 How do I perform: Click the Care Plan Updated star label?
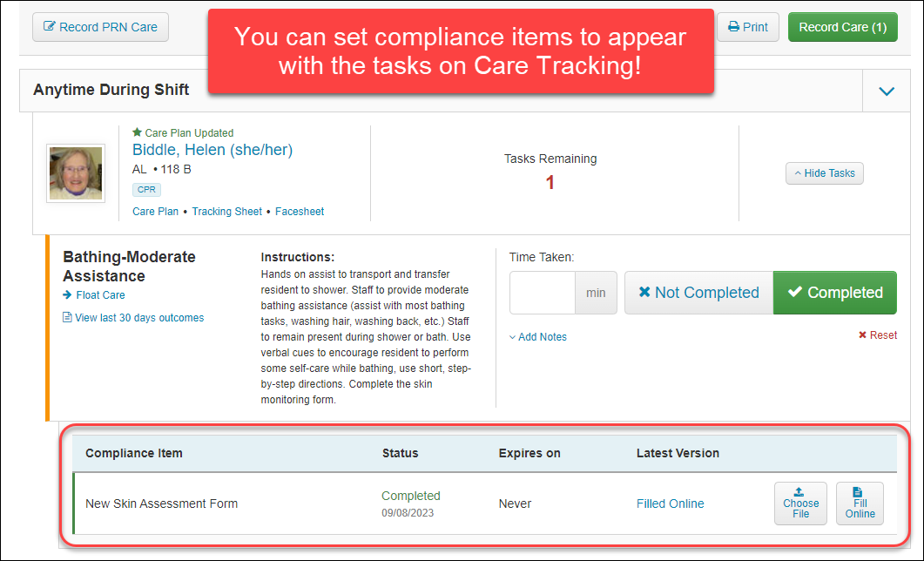tap(183, 132)
